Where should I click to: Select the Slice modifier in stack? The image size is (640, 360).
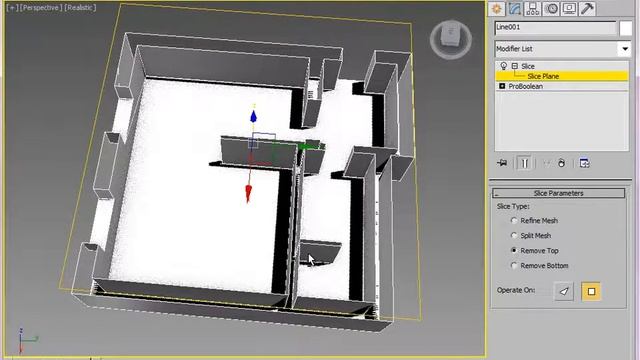pos(528,66)
